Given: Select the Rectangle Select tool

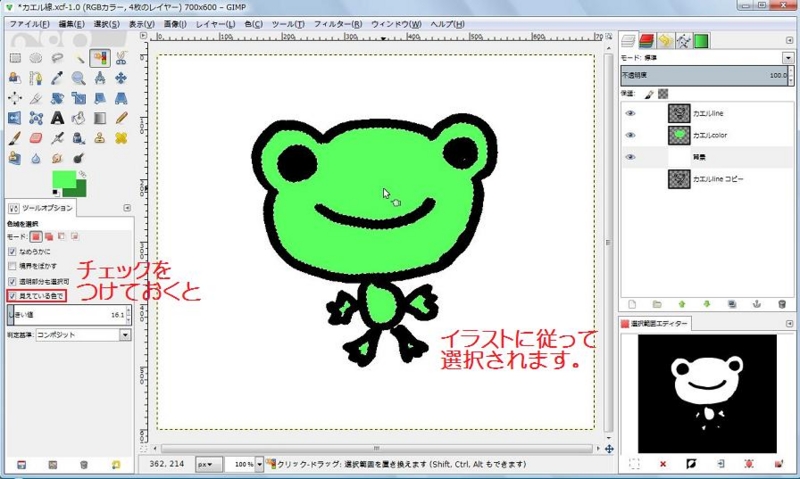Looking at the screenshot, I should pos(15,58).
